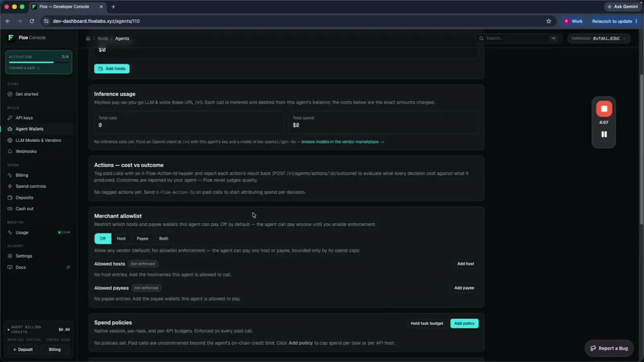Image resolution: width=644 pixels, height=362 pixels.
Task: Click the Billing activity icon
Action: pyautogui.click(x=10, y=175)
